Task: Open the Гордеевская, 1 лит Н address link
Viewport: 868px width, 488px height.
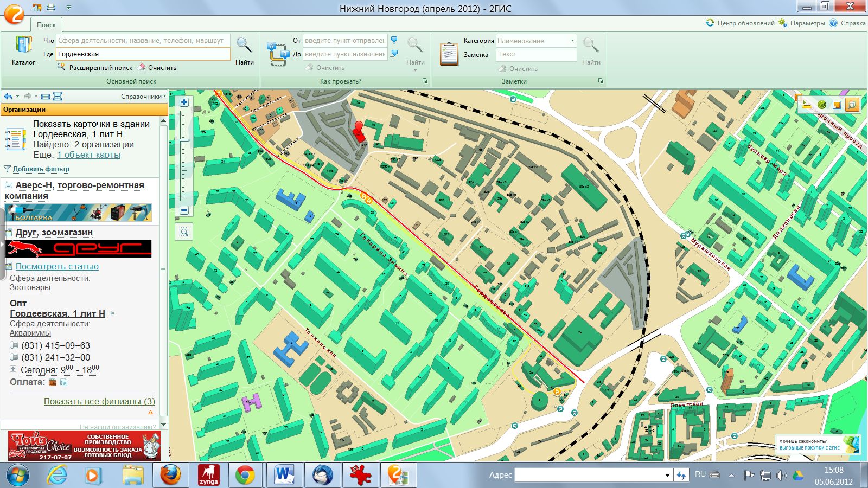Action: [x=58, y=313]
